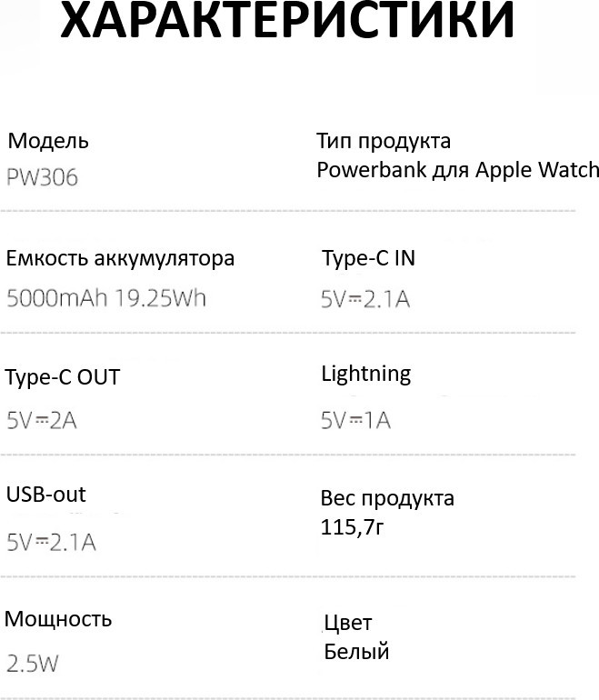Viewport: 599px width, 700px height.
Task: Select the 5V 1A value under Lightning
Action: coord(355,420)
